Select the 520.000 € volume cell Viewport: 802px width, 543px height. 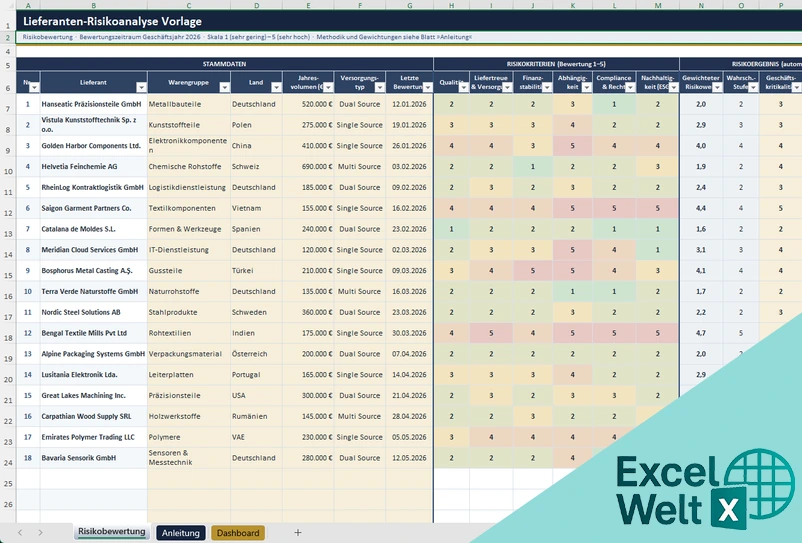(308, 104)
